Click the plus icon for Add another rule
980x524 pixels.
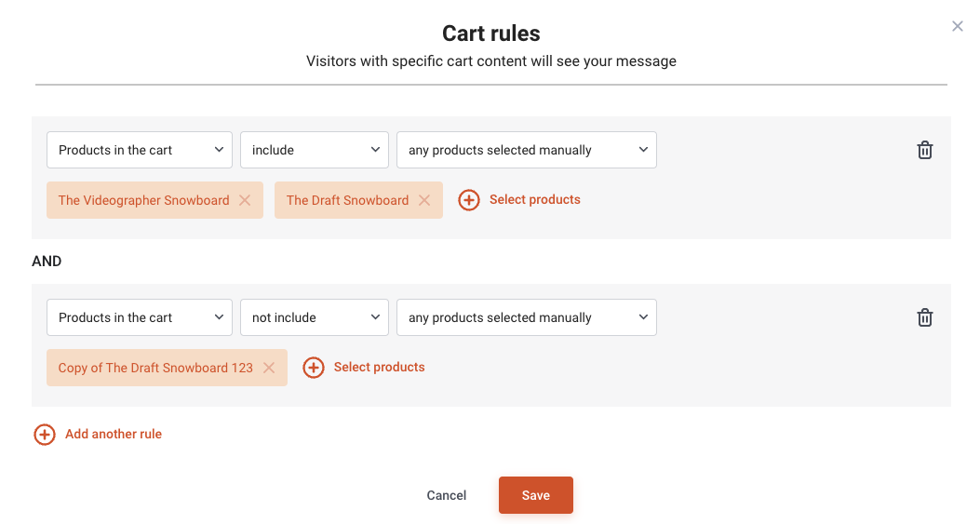45,435
